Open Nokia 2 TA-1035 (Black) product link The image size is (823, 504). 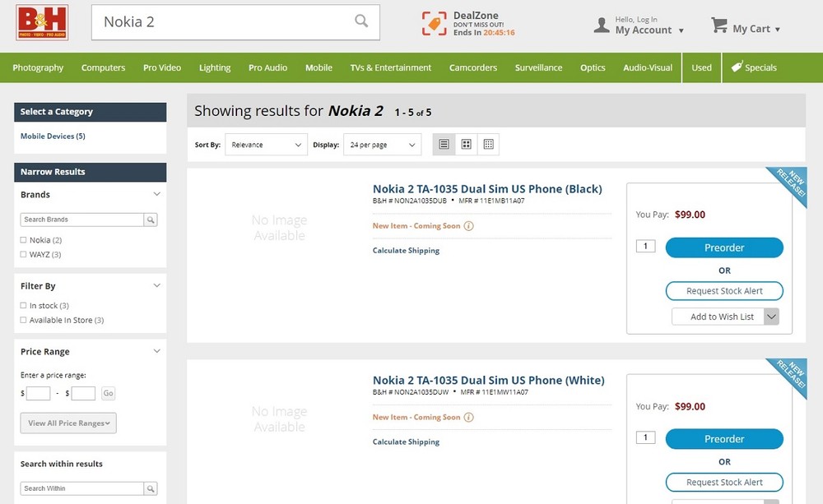click(x=487, y=189)
